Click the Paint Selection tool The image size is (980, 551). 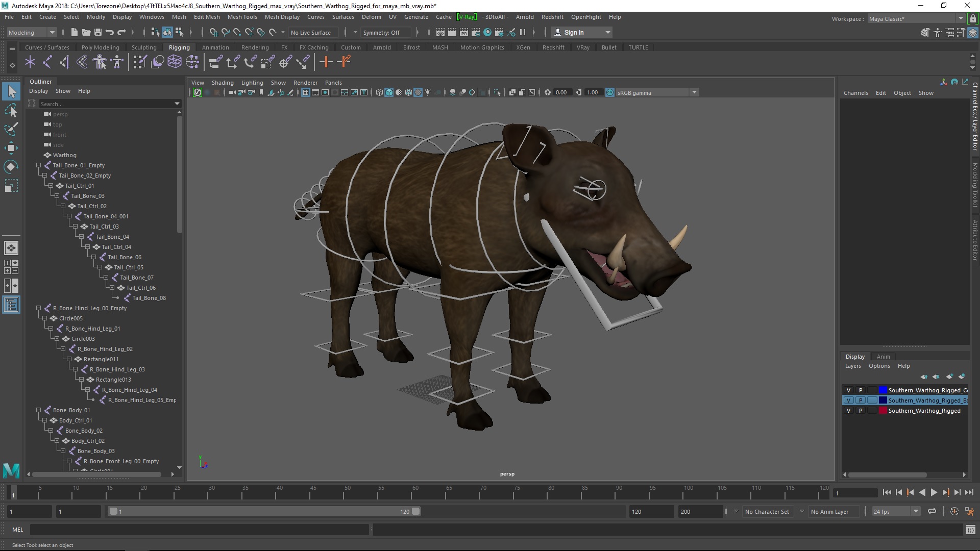11,129
